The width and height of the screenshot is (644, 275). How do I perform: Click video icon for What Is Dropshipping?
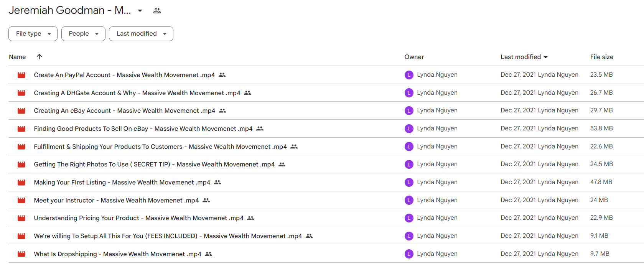coord(21,254)
